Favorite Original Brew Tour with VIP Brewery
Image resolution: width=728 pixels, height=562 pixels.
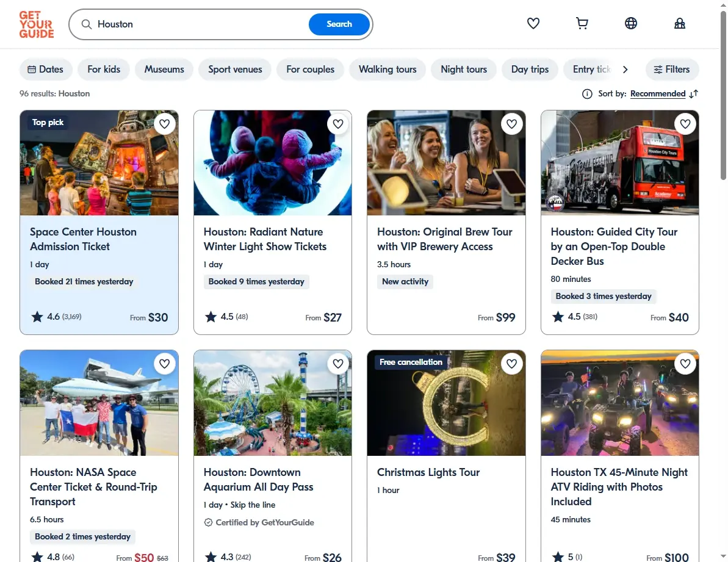click(x=511, y=124)
